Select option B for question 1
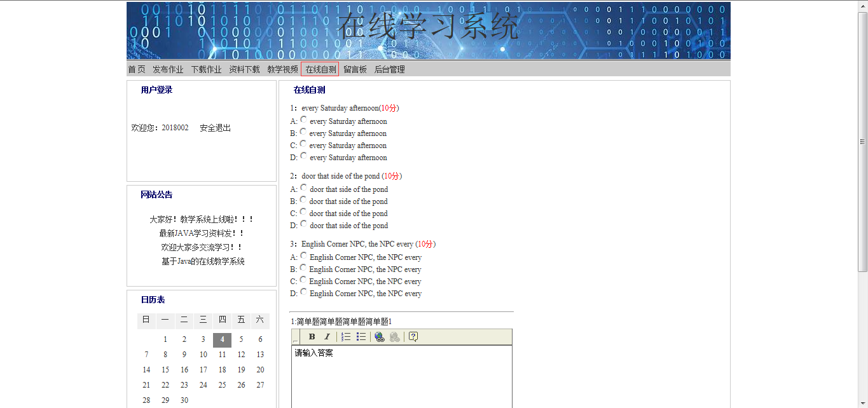Screen dimensions: 868x408 (x=303, y=132)
